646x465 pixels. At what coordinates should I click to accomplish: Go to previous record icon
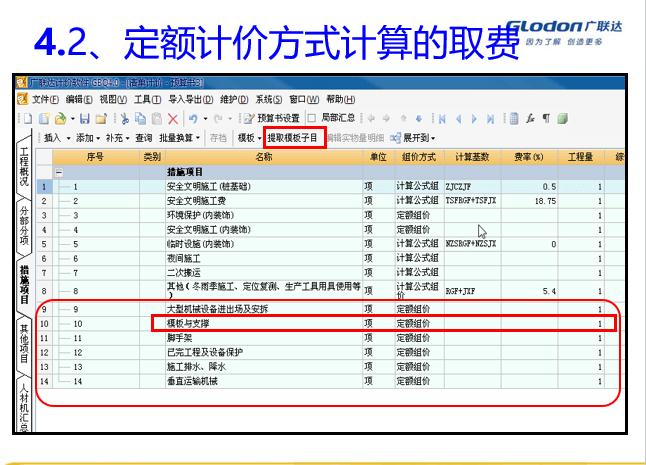click(458, 119)
